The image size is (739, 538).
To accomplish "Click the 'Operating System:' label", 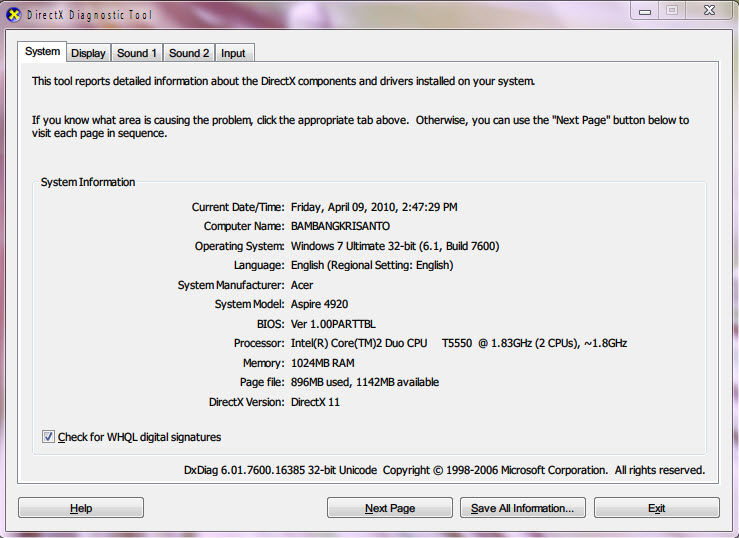I will click(x=239, y=246).
